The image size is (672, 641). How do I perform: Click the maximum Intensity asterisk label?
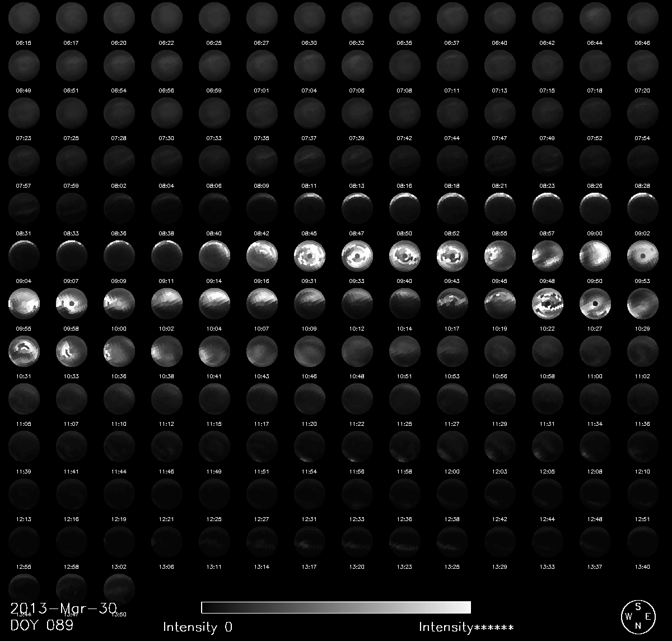tap(466, 627)
